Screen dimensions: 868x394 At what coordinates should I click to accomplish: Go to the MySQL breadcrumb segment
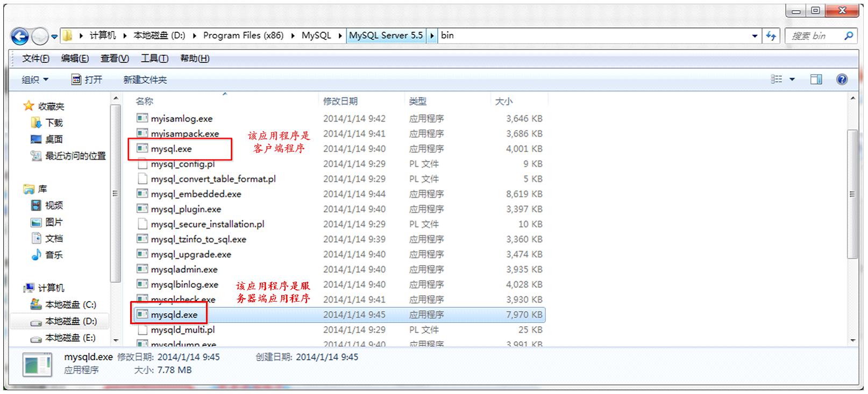(x=316, y=35)
